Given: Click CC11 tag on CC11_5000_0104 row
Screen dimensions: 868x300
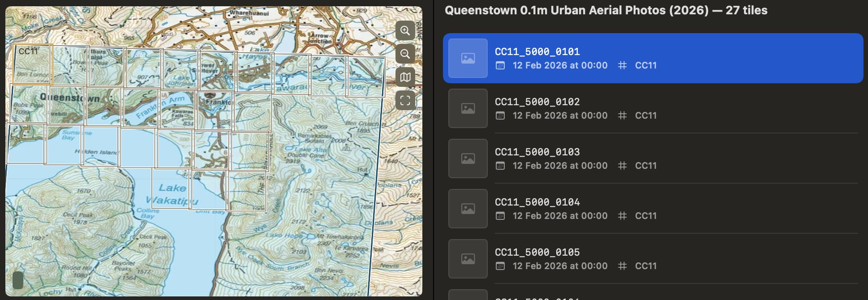Looking at the screenshot, I should coord(646,216).
